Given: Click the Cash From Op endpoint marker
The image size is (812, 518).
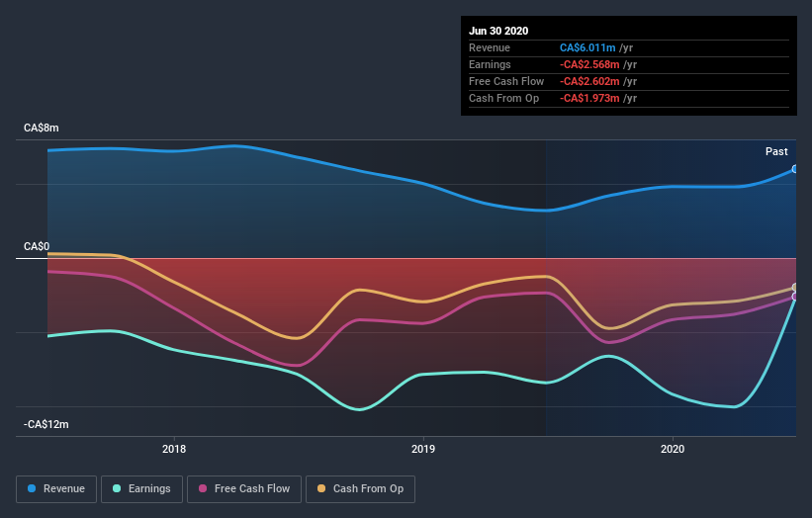Looking at the screenshot, I should coord(795,288).
